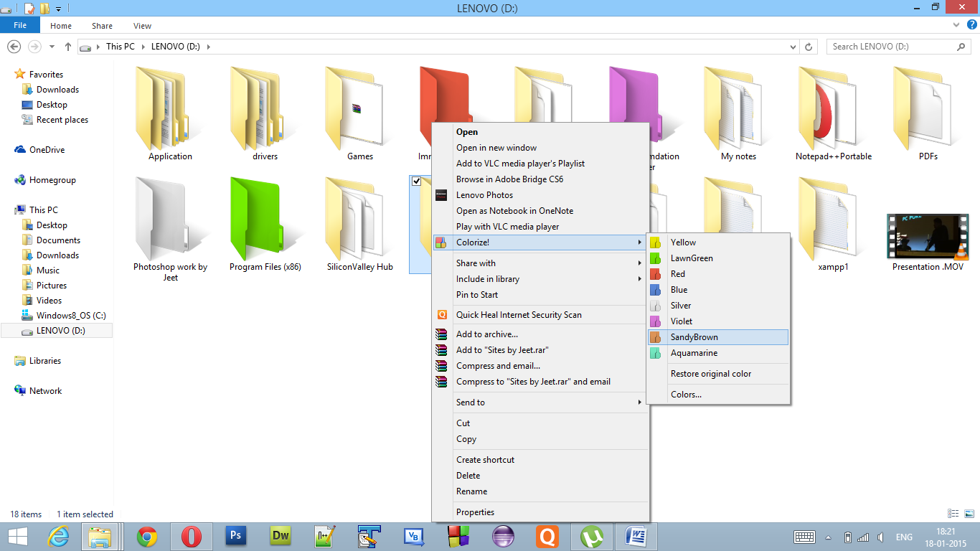Viewport: 980px width, 551px height.
Task: Navigate up one level using the up arrow
Action: point(68,46)
